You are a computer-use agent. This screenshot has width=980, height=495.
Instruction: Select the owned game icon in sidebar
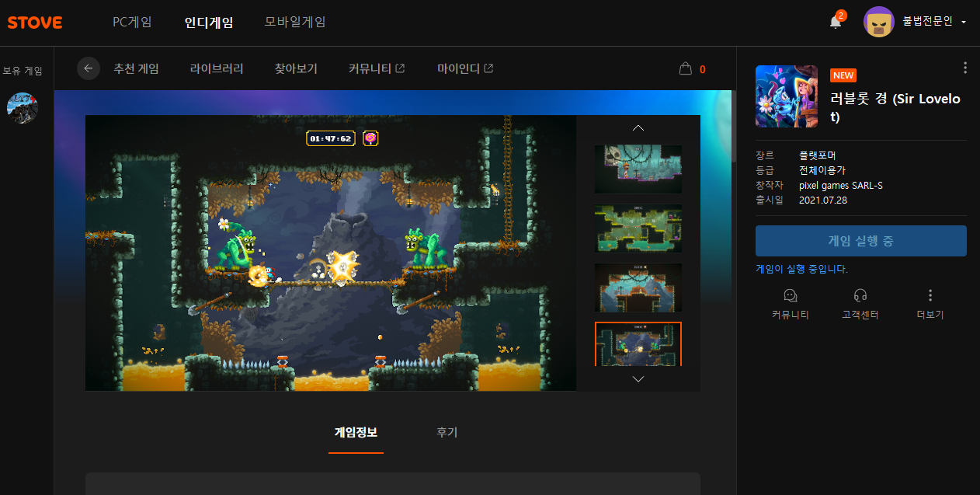pos(23,108)
